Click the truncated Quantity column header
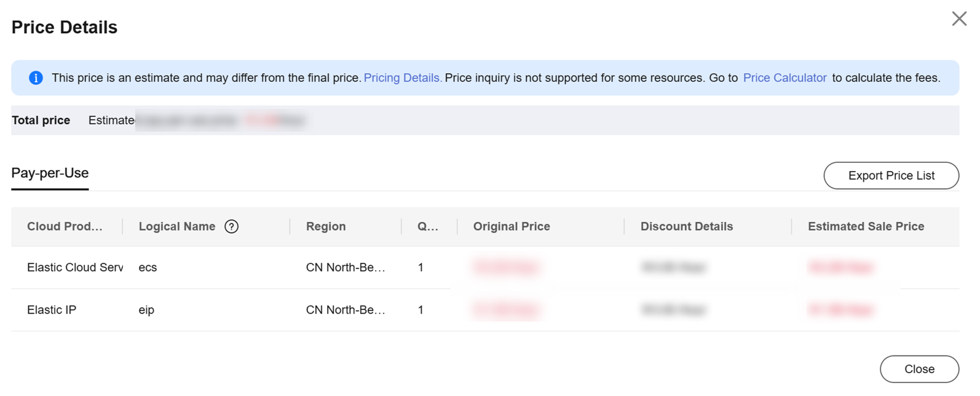Screen dimensions: 980x396 [427, 227]
